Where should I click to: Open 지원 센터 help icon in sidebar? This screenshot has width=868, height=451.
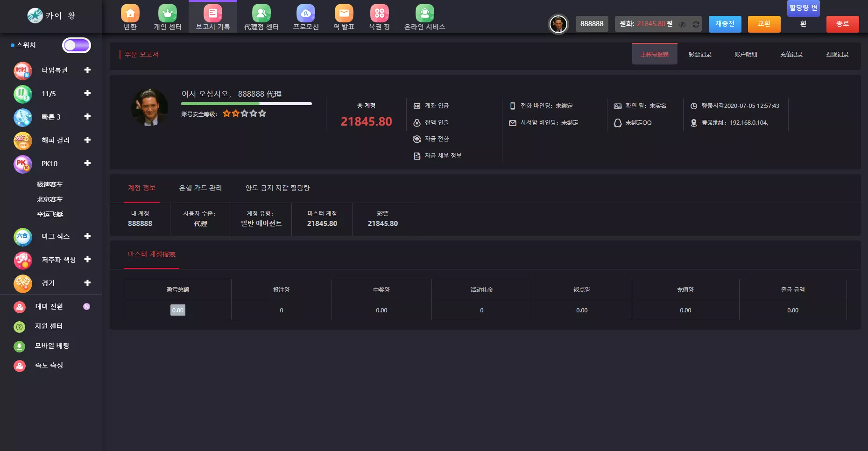20,326
